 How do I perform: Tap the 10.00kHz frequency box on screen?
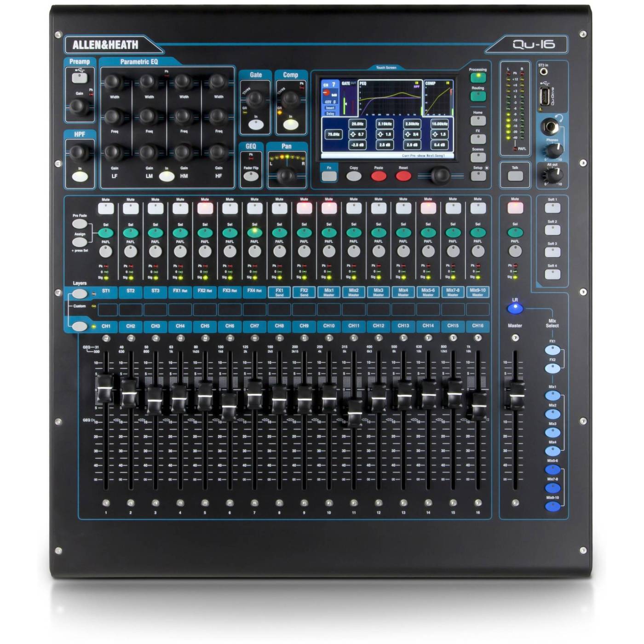click(439, 124)
